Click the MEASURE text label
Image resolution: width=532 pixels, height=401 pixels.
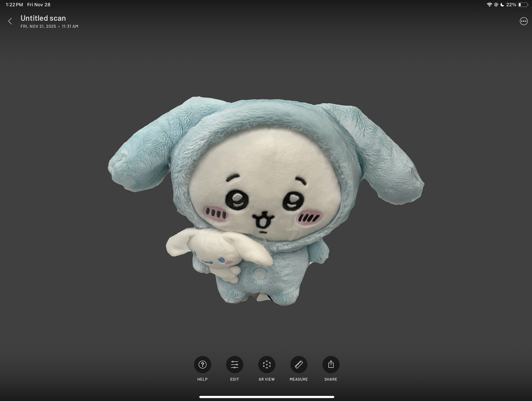tap(299, 379)
